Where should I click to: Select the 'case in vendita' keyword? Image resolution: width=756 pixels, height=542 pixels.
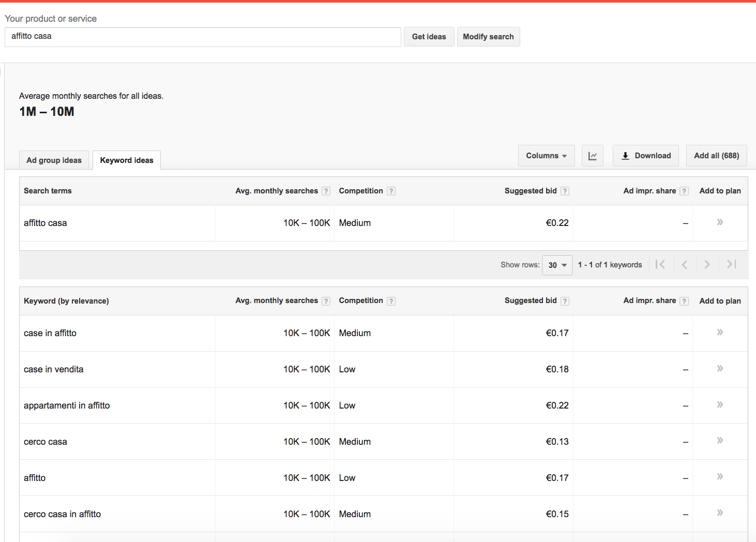point(54,369)
